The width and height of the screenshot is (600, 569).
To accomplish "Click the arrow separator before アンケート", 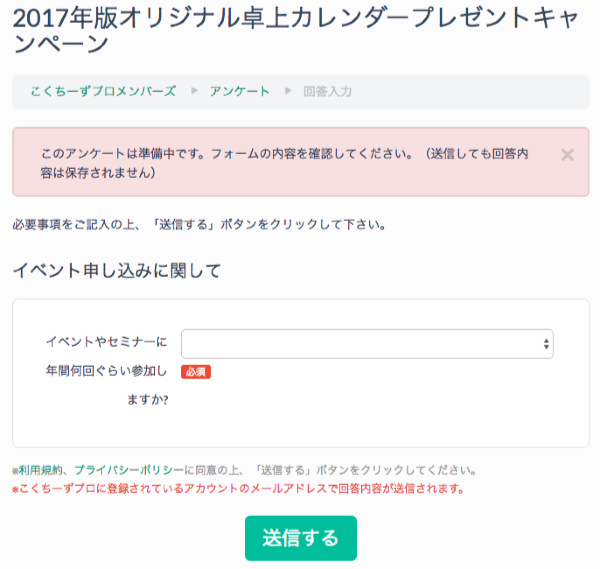I will (193, 91).
